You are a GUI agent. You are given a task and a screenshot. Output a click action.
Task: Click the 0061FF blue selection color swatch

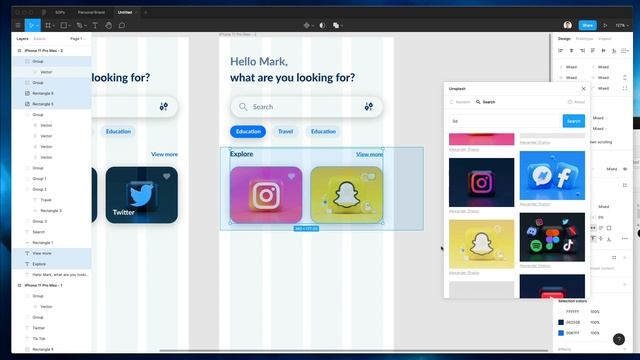pyautogui.click(x=561, y=333)
